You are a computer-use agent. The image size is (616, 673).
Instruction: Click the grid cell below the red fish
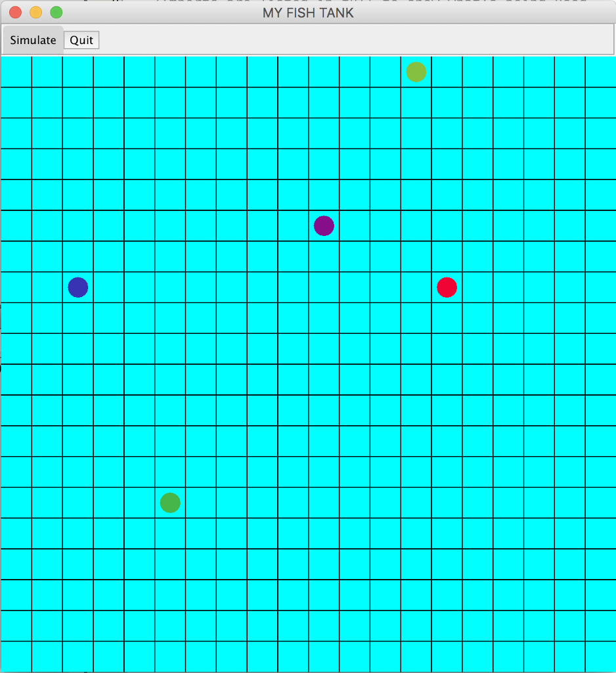[447, 317]
